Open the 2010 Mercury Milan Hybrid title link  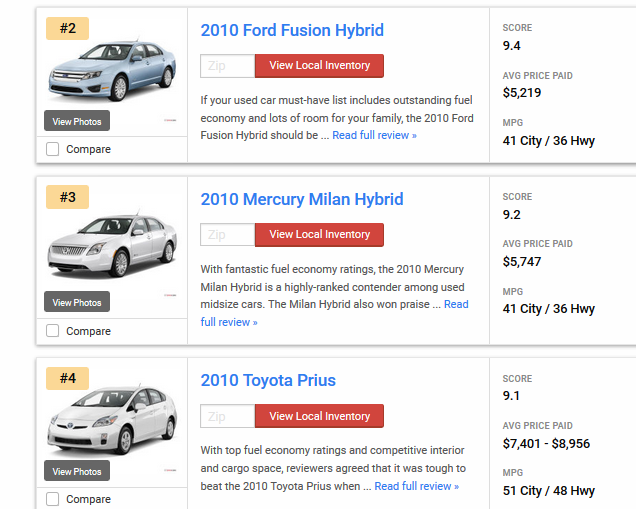tap(302, 199)
